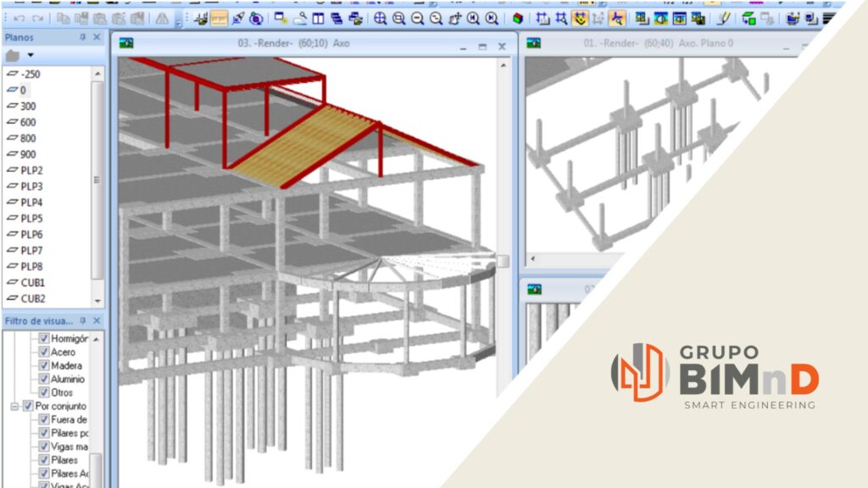Toggle the Madera checkbox
This screenshot has height=488, width=868.
pos(44,365)
